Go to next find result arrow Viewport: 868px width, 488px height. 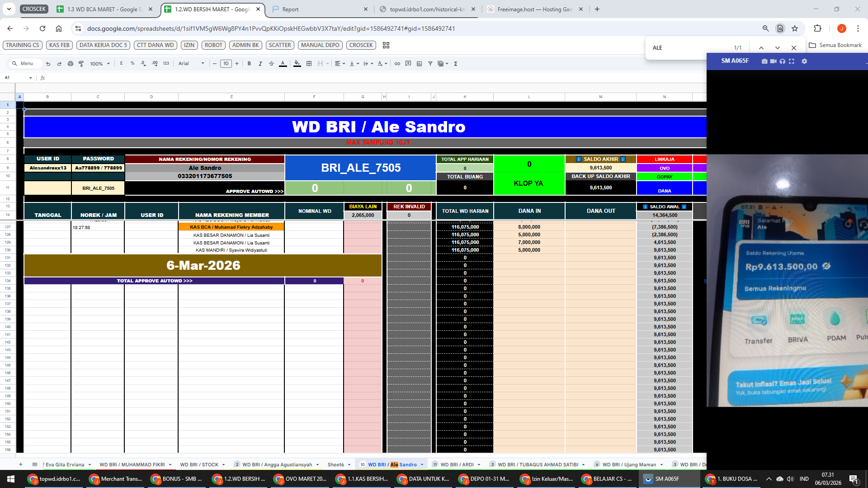tap(777, 48)
